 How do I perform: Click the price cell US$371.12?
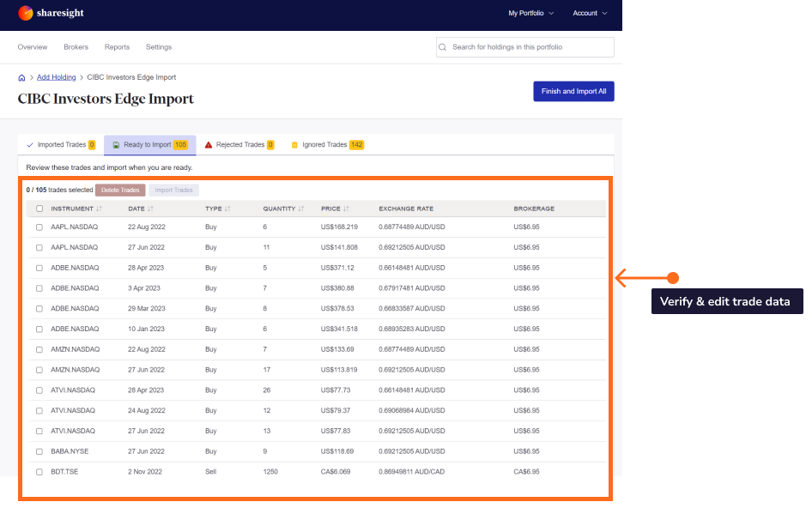(337, 268)
